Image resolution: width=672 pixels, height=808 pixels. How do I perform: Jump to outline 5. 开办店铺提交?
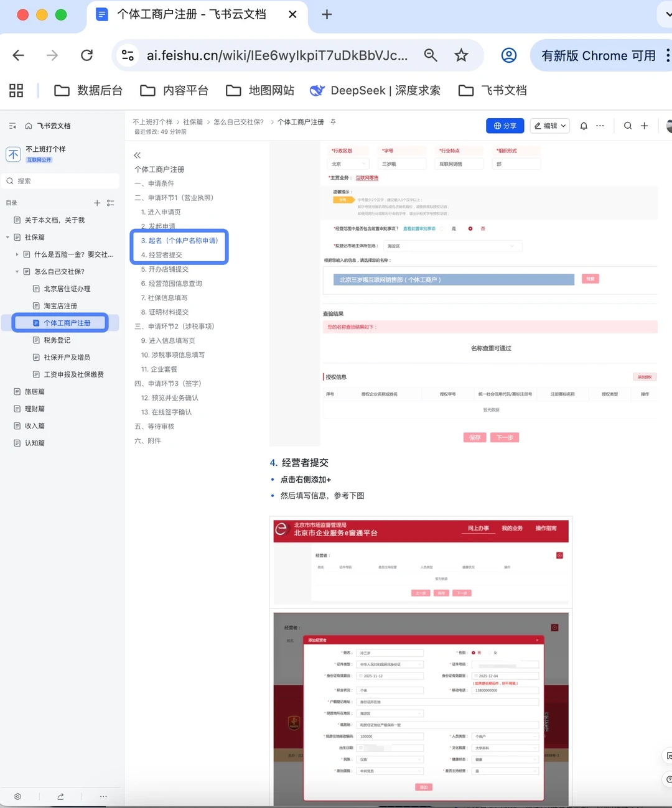[165, 269]
